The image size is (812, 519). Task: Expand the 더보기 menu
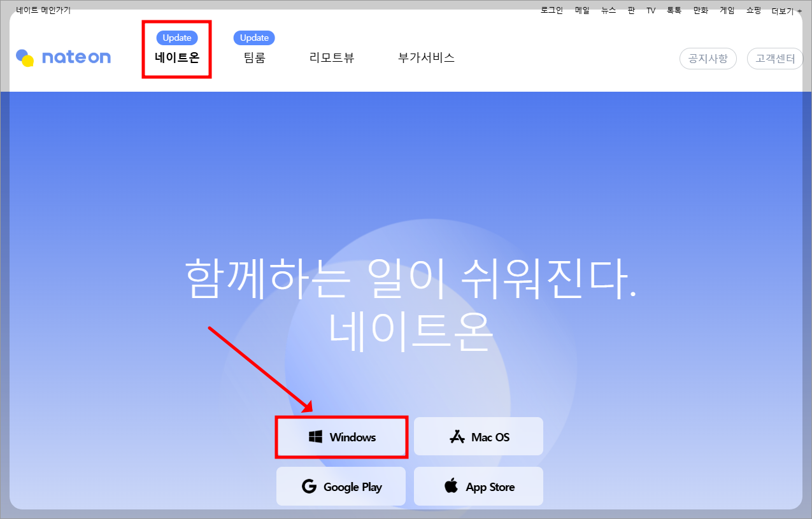[x=781, y=10]
